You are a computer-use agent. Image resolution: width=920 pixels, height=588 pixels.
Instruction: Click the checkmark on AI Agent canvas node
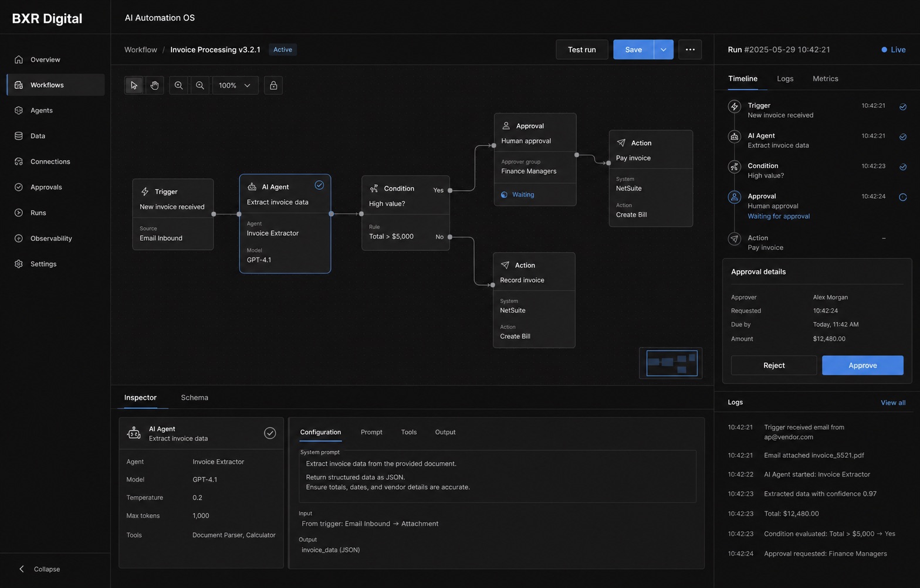pos(319,185)
